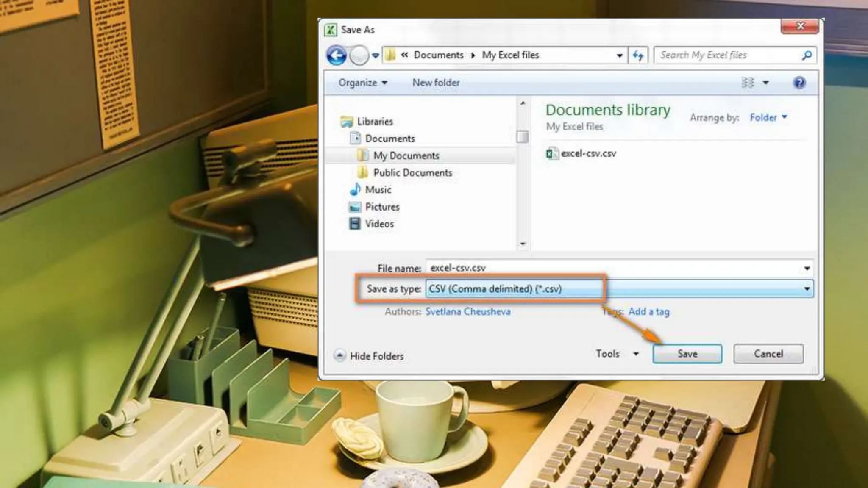Screen dimensions: 868x488
Task: Open the Pictures library
Action: coord(382,207)
